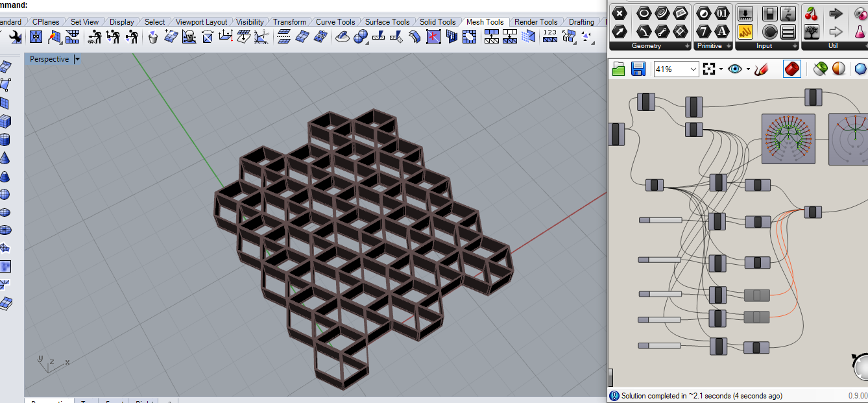This screenshot has height=403, width=868.
Task: Click the '123' mesh numbering icon
Action: 550,36
